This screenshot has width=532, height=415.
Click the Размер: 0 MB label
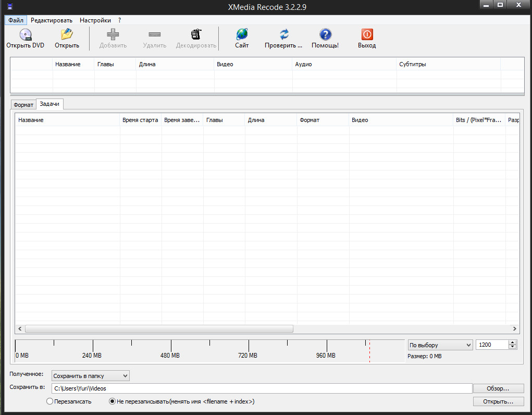tap(425, 356)
